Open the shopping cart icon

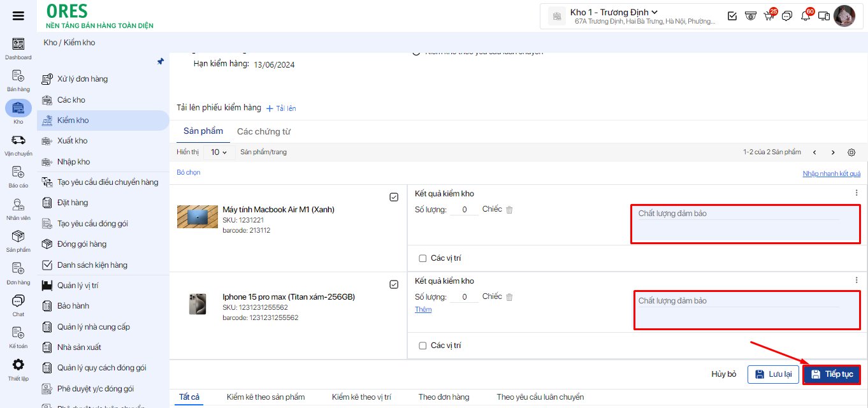(769, 16)
